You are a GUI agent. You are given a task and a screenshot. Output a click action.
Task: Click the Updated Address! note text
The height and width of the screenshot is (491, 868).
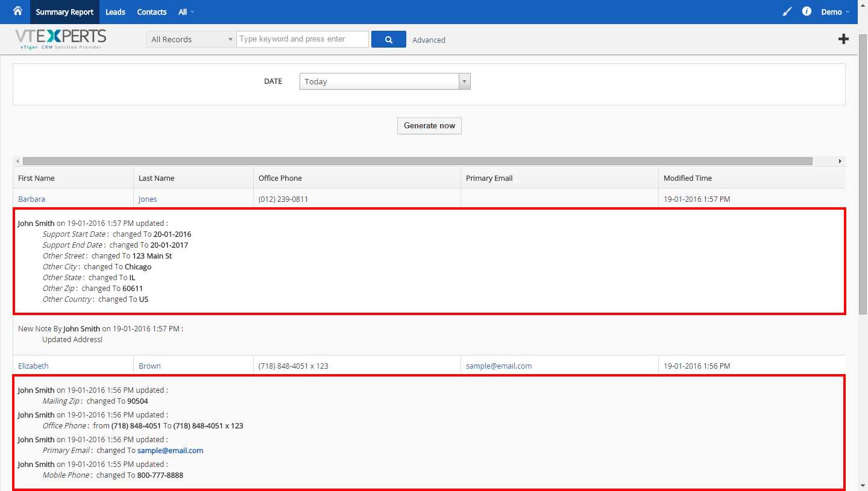72,339
